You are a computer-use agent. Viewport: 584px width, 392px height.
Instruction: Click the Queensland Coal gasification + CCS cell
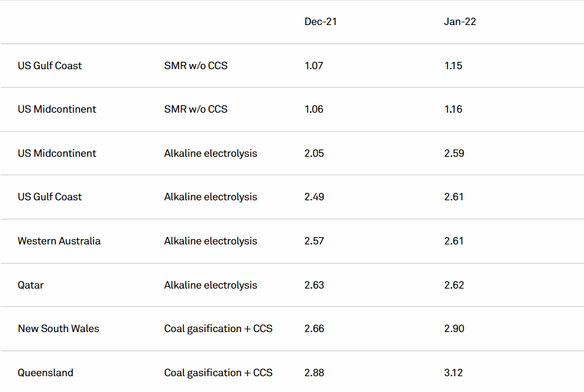[x=218, y=373]
